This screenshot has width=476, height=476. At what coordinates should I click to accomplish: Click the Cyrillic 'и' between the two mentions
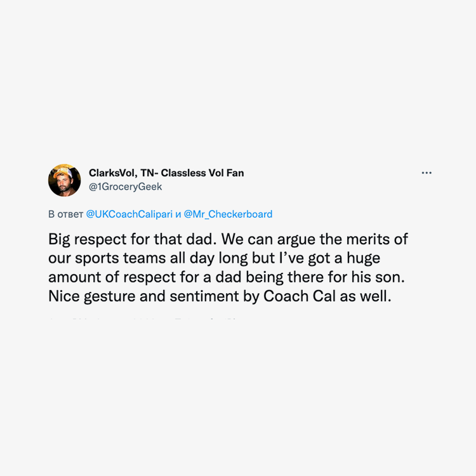point(178,215)
